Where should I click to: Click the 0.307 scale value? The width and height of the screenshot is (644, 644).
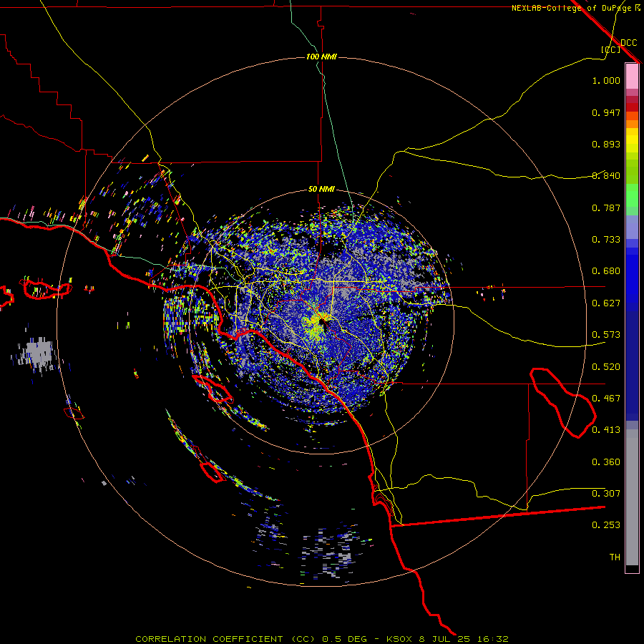pos(606,494)
